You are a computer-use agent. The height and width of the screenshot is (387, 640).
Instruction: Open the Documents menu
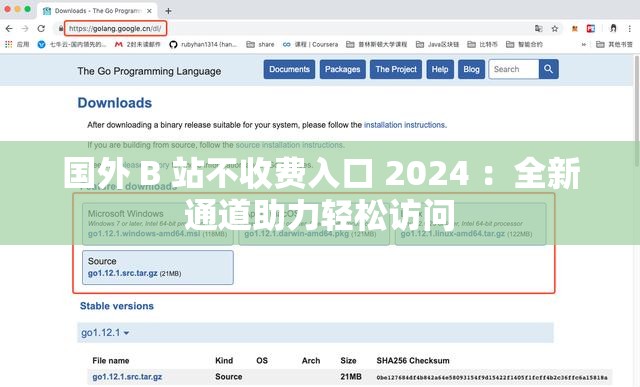tap(289, 69)
